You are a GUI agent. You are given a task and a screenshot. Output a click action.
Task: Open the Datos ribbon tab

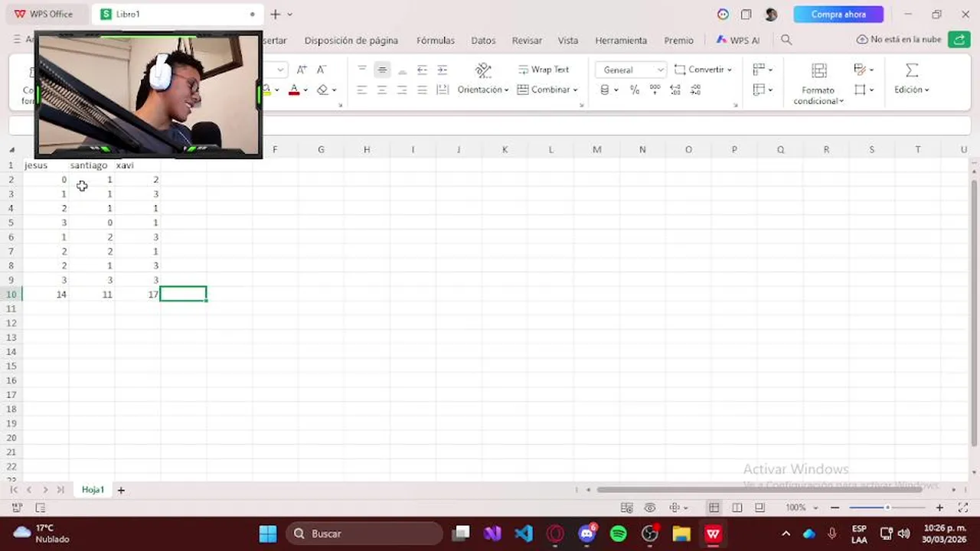[483, 41]
